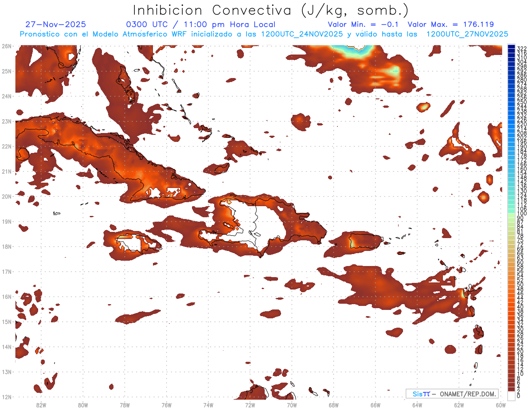Click the 100 value on the color scale
Viewport: 532px width, 411px height.
(x=522, y=214)
